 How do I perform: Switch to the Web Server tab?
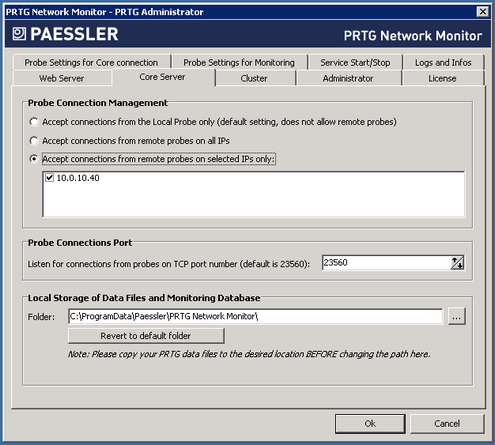coord(62,78)
